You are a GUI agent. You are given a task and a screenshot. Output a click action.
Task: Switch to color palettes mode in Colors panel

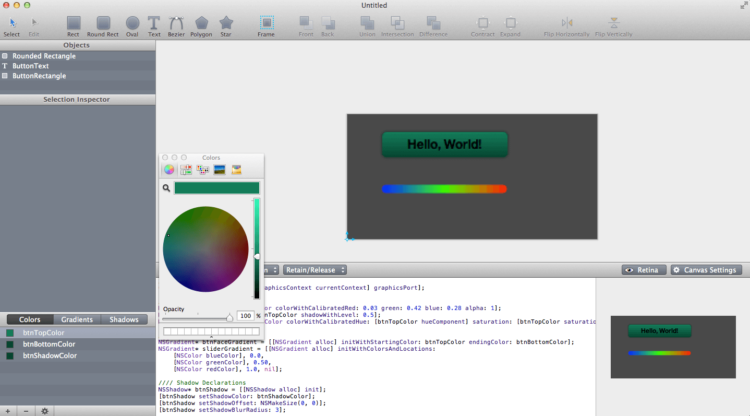pos(203,170)
